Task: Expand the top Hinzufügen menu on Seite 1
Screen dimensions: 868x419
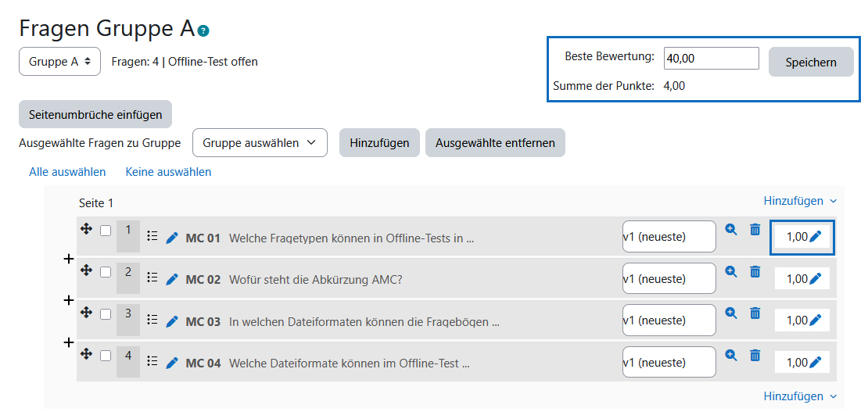Action: point(801,201)
